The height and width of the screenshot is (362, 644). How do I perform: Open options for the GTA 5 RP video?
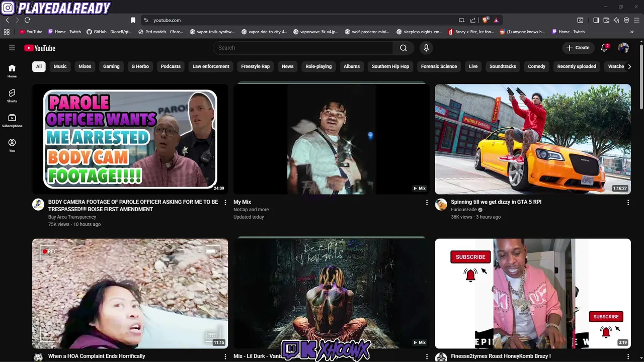(628, 202)
